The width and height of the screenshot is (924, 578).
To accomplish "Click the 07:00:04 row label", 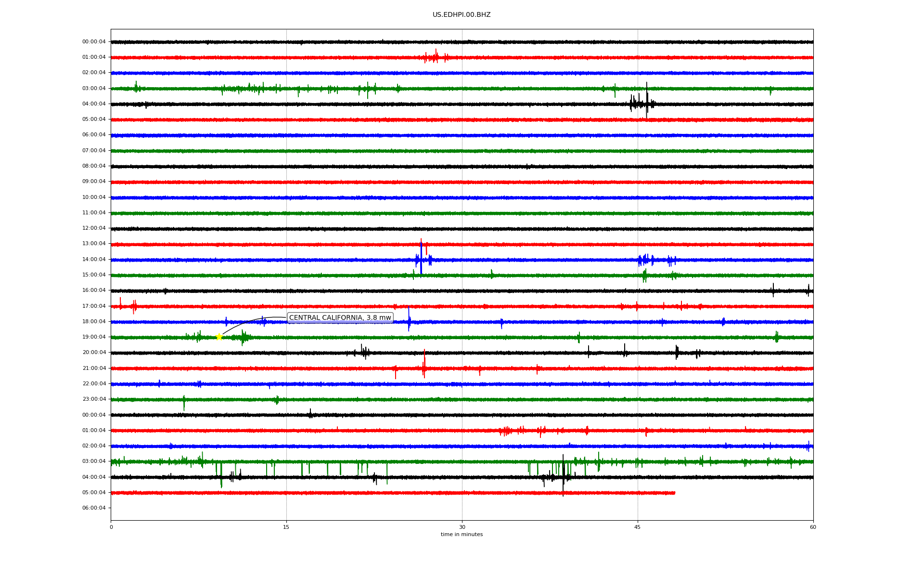I will 94,151.
